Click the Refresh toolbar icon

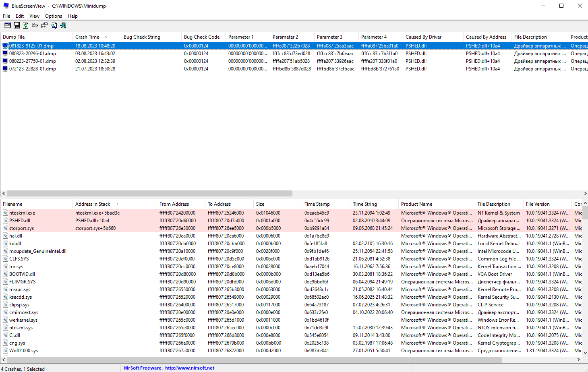pos(26,25)
